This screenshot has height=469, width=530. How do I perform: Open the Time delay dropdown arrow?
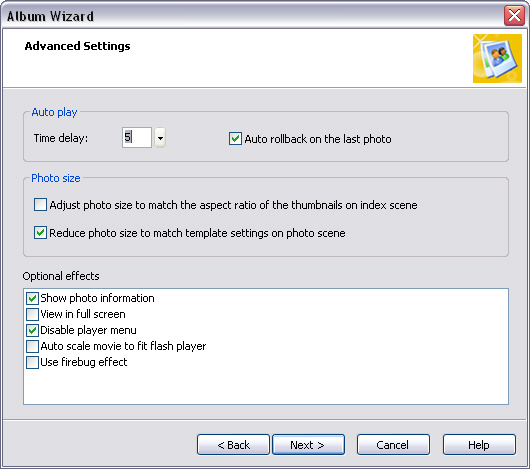point(160,138)
